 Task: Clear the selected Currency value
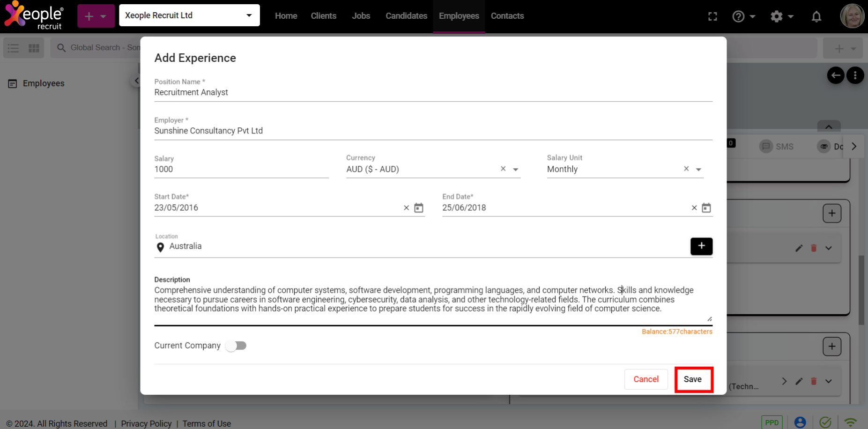pos(503,169)
